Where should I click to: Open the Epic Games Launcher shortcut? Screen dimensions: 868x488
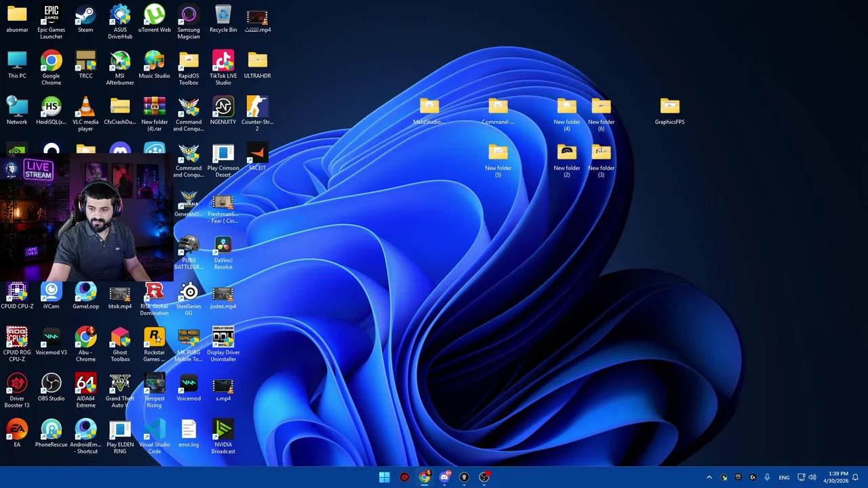point(51,22)
